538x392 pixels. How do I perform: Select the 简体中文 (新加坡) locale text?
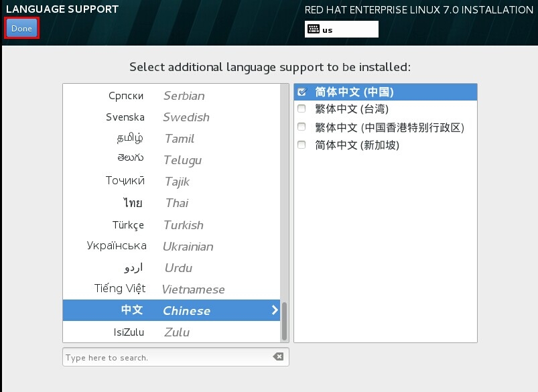(x=357, y=145)
